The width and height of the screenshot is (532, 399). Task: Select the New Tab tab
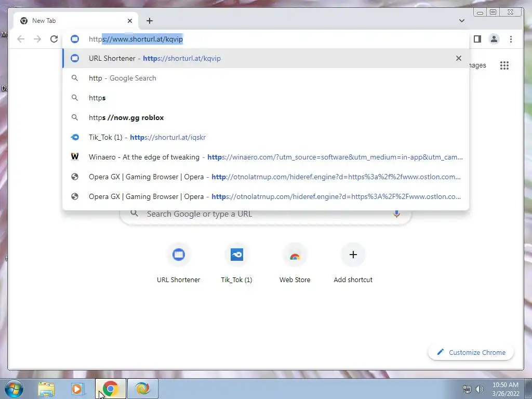(76, 21)
